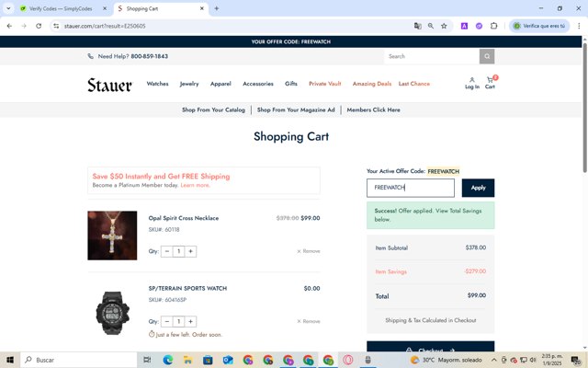Switch to Verify Codes — SimplyCodes tab
This screenshot has width=588, height=368.
point(61,8)
